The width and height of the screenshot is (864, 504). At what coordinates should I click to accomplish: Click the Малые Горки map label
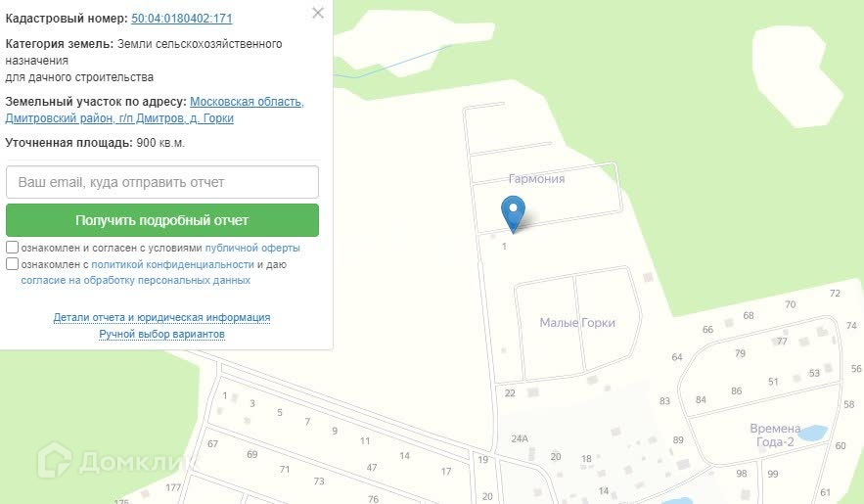[x=577, y=323]
